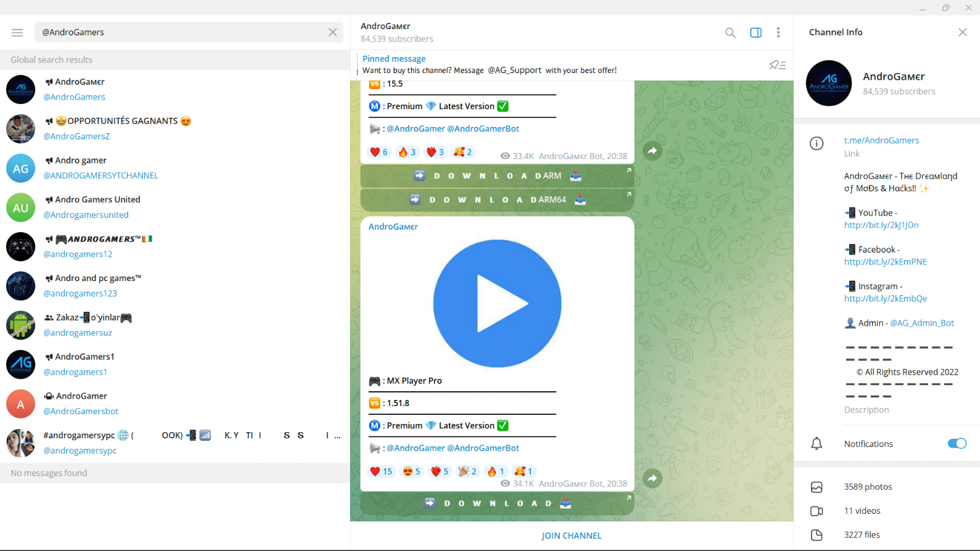This screenshot has height=551, width=980.
Task: React with party popper showing 2
Action: 467,472
